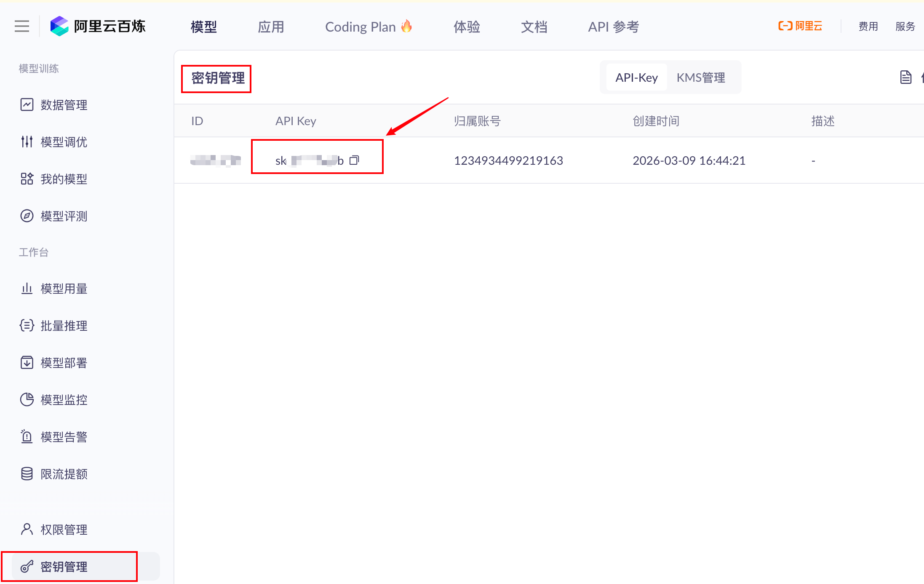The width and height of the screenshot is (924, 584).
Task: Click 费用 in top right
Action: coord(868,27)
